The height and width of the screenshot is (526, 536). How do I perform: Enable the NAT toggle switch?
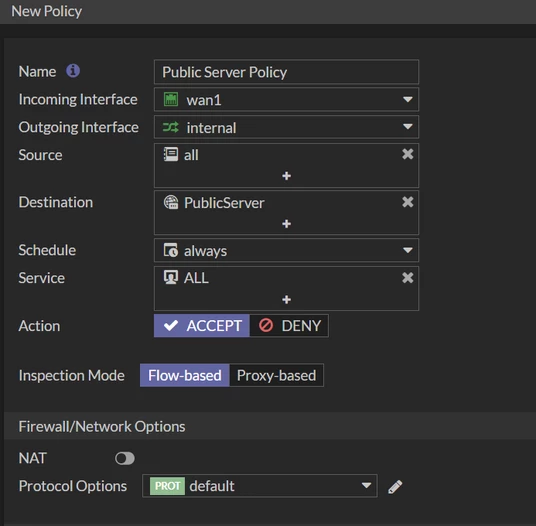pyautogui.click(x=125, y=458)
